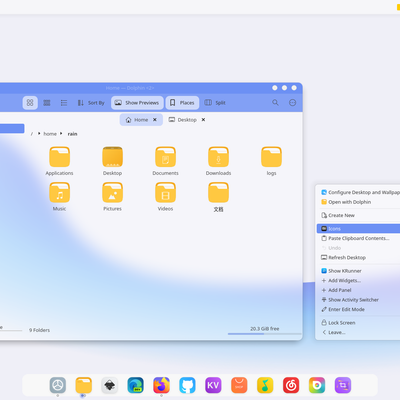
Task: Choose Paste Clipboard Contents
Action: point(359,238)
